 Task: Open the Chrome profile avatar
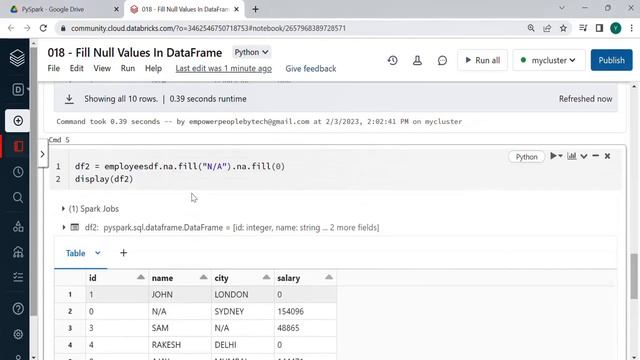point(616,28)
